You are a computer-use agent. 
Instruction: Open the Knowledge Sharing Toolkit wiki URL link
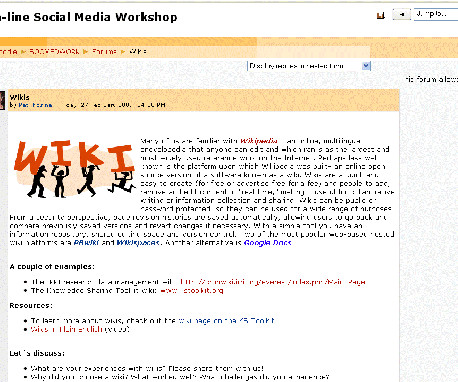[x=192, y=290]
